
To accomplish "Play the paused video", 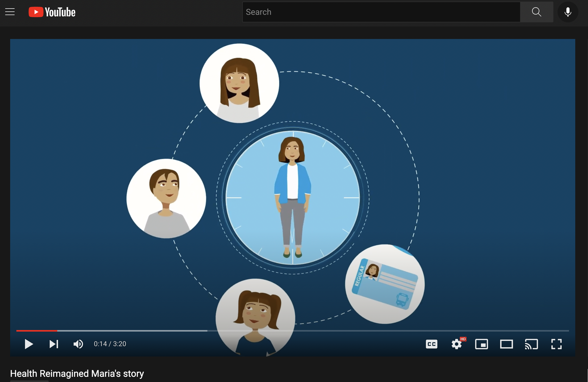I will pos(29,344).
